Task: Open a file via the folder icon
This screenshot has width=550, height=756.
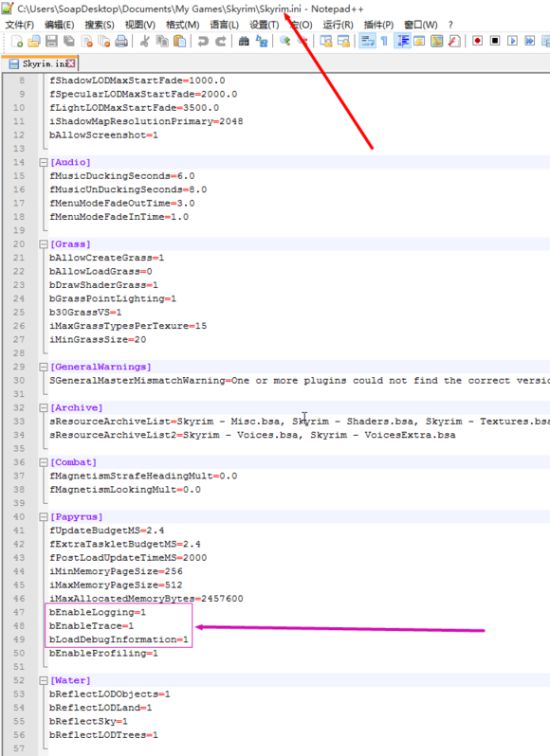Action: tap(34, 41)
